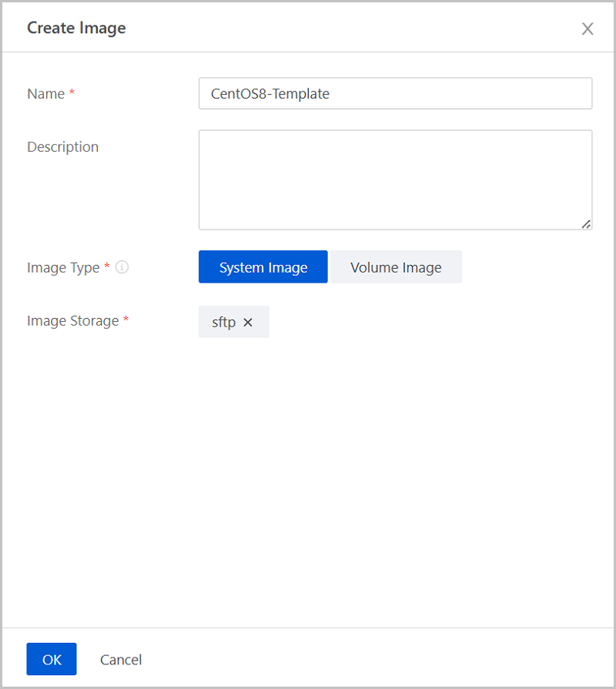Click the Description label text
The image size is (616, 689).
(62, 147)
